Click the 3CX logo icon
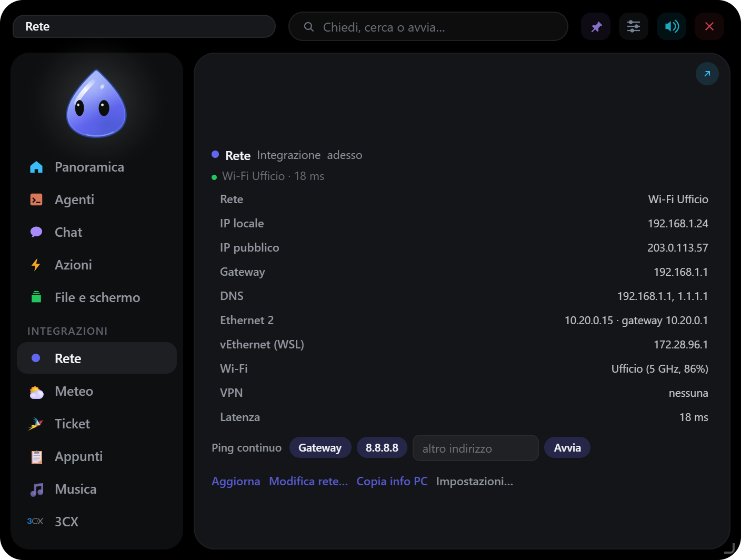Image resolution: width=741 pixels, height=560 pixels. click(35, 521)
